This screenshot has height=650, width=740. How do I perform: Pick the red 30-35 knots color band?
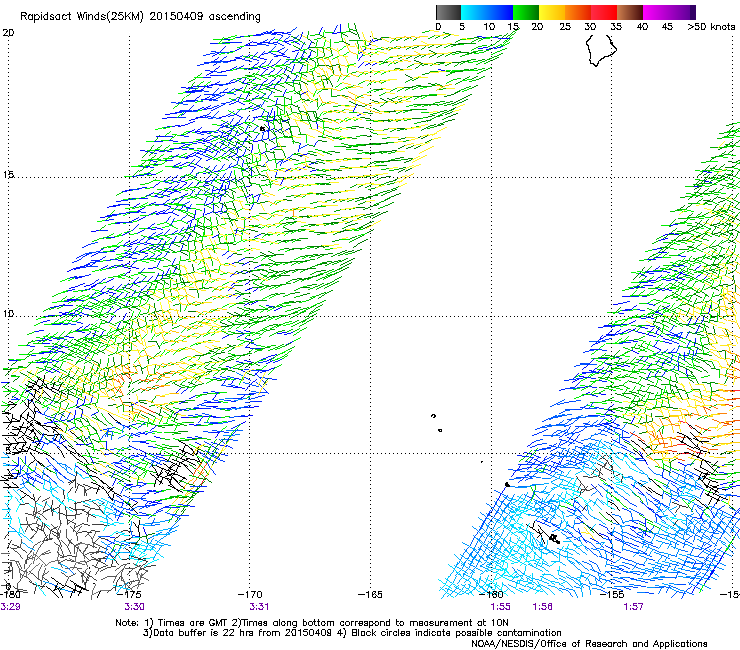604,12
